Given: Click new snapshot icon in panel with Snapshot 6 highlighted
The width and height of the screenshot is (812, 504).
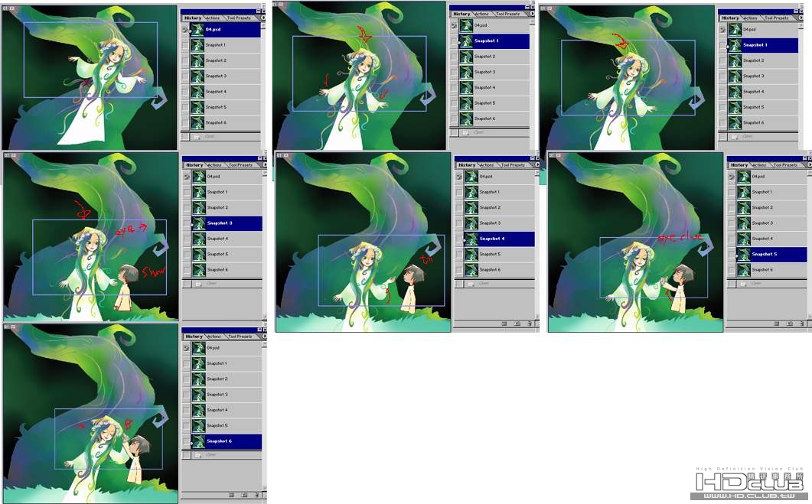Looking at the screenshot, I should click(244, 495).
